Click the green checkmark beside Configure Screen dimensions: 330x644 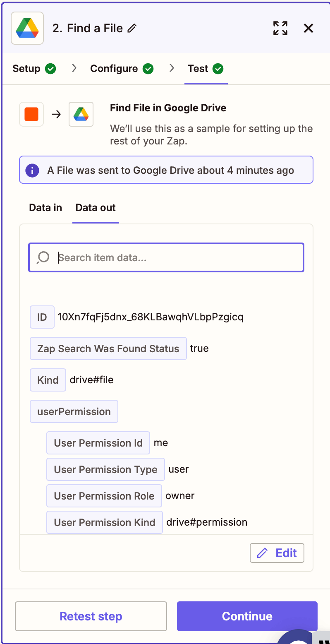click(x=149, y=68)
